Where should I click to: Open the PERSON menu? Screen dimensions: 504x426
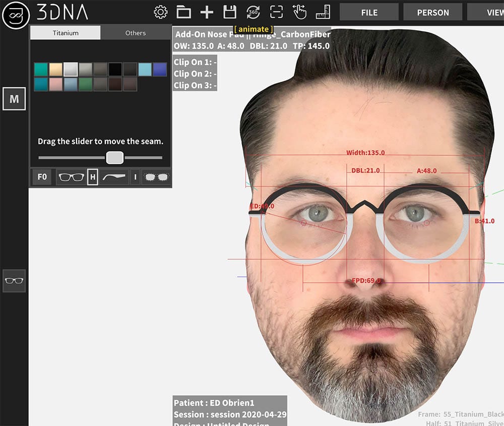coord(432,13)
